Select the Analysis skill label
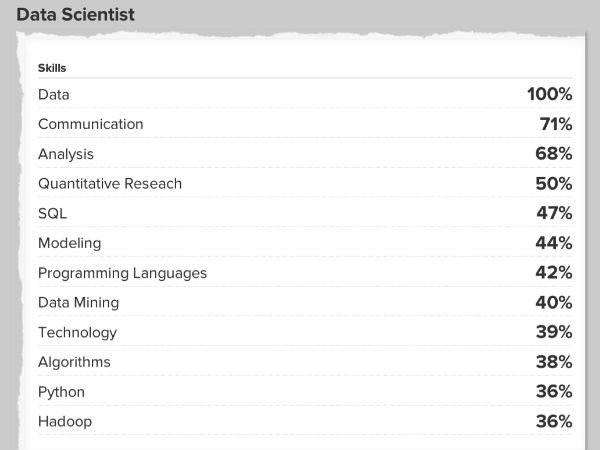The height and width of the screenshot is (450, 600). (x=66, y=154)
